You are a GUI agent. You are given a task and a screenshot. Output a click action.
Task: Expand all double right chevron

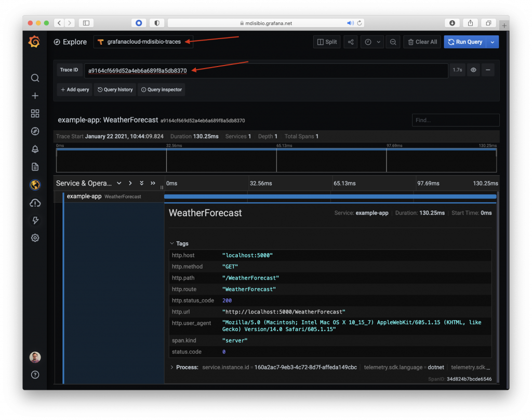point(153,183)
